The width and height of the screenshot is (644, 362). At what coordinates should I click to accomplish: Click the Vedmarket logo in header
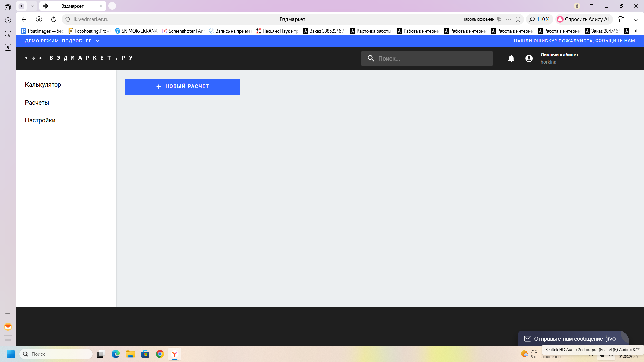pos(79,58)
